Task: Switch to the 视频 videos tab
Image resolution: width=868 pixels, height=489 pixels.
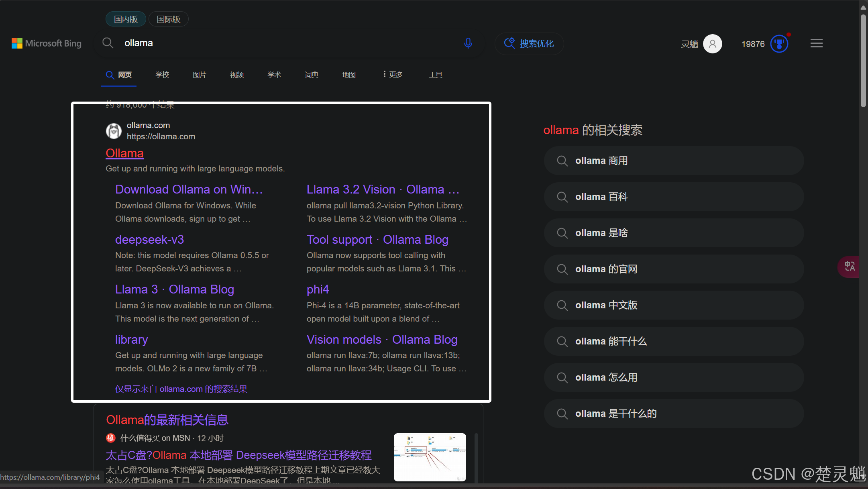Action: 237,75
